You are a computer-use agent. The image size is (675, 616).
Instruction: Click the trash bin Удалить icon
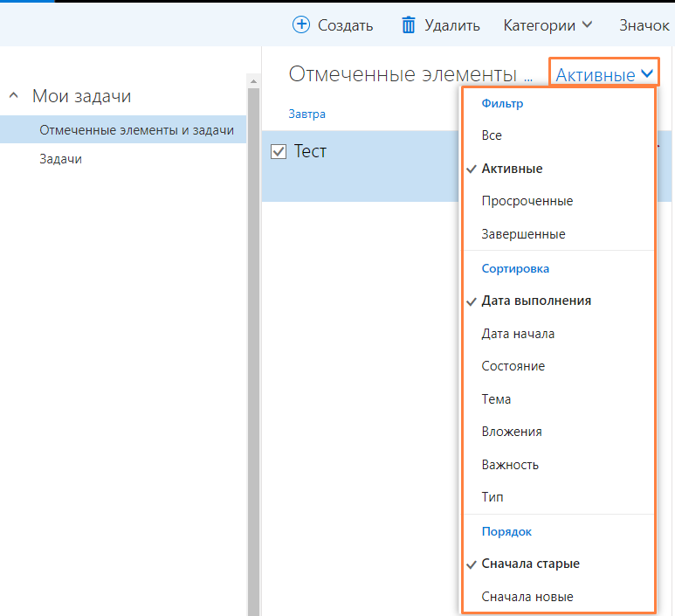[409, 24]
